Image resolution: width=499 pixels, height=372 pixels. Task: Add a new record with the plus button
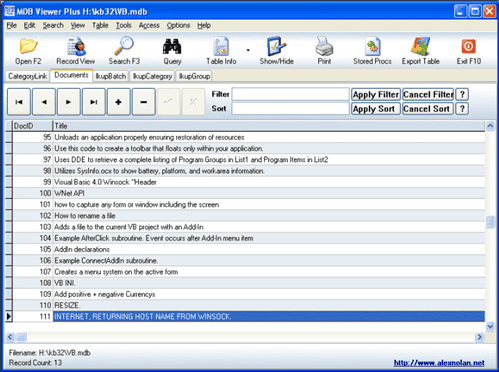[118, 102]
